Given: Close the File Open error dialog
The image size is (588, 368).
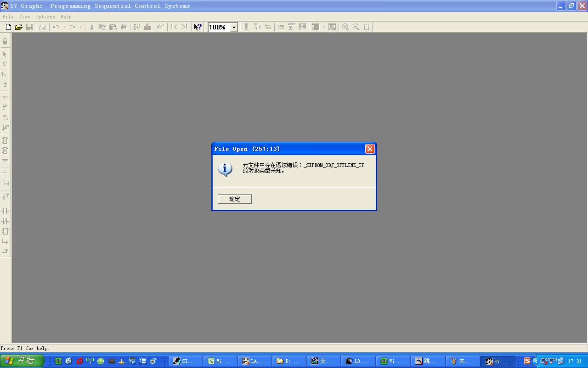Looking at the screenshot, I should 370,149.
